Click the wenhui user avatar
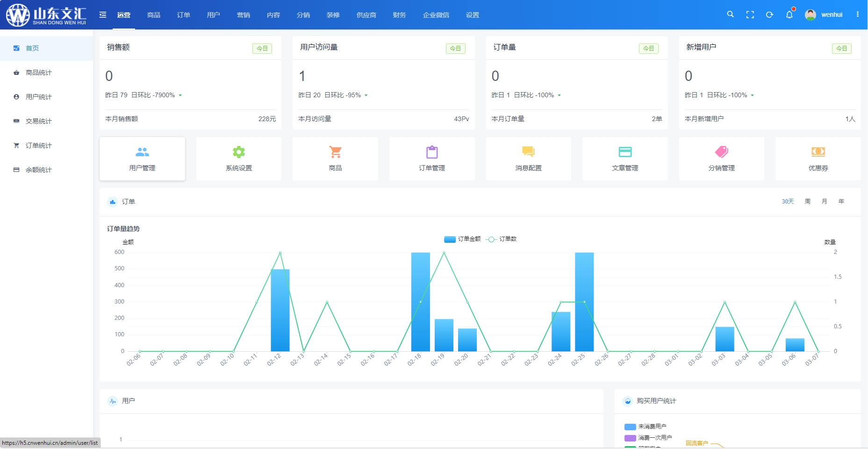The image size is (868, 449). [811, 15]
